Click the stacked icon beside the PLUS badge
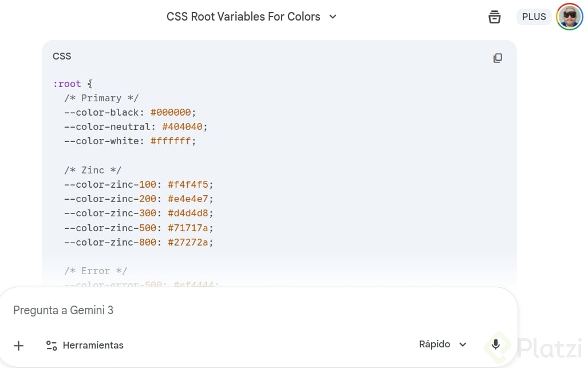 [495, 17]
